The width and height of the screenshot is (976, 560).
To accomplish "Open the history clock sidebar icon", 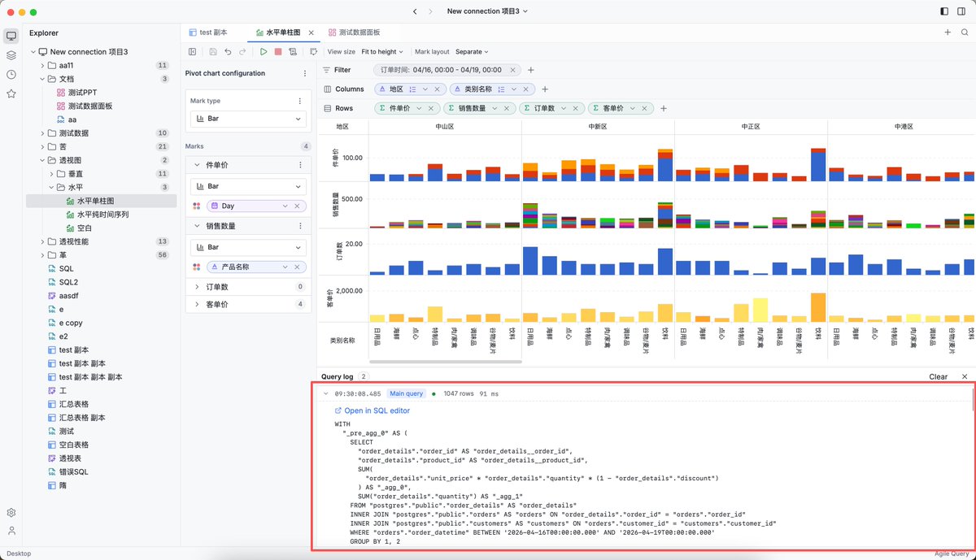I will (x=11, y=74).
